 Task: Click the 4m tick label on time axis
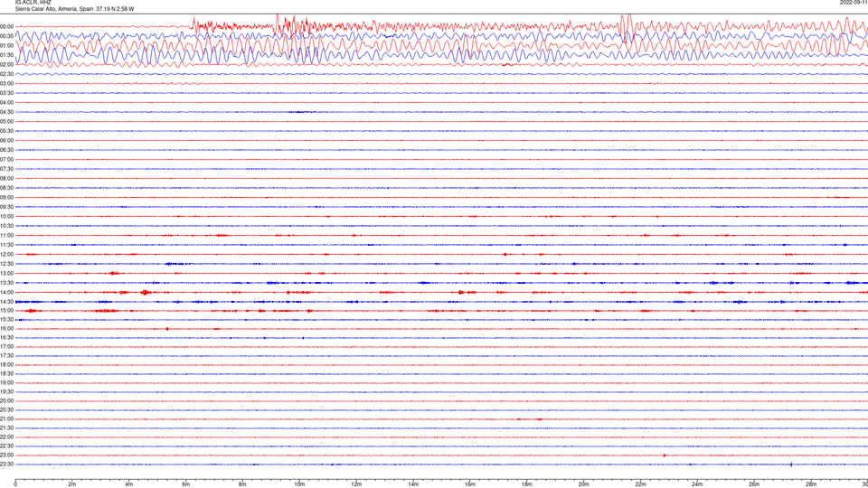coord(129,484)
